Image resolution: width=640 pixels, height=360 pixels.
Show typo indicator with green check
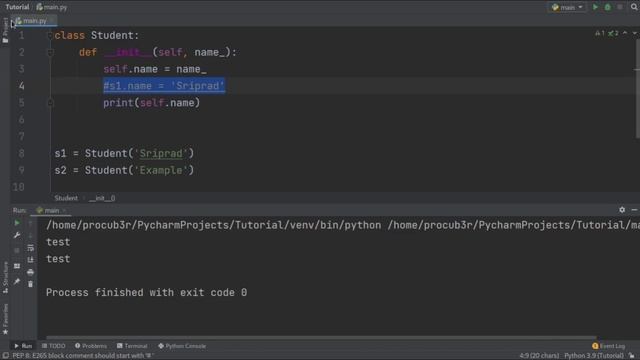click(613, 33)
